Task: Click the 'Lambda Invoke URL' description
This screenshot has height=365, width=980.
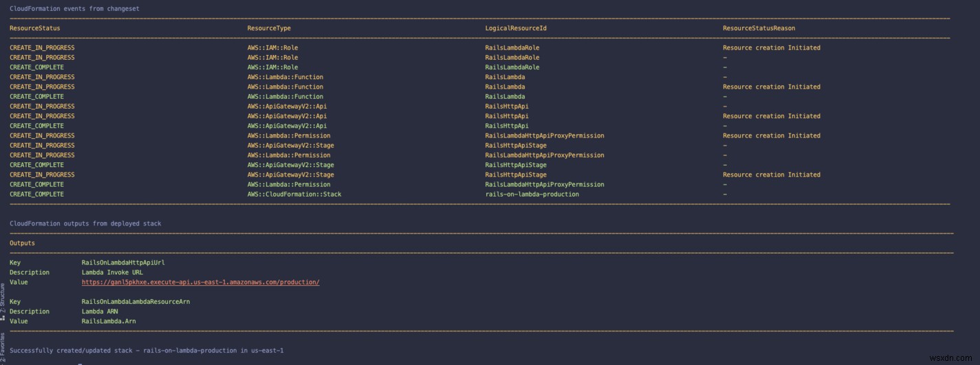Action: (112, 272)
